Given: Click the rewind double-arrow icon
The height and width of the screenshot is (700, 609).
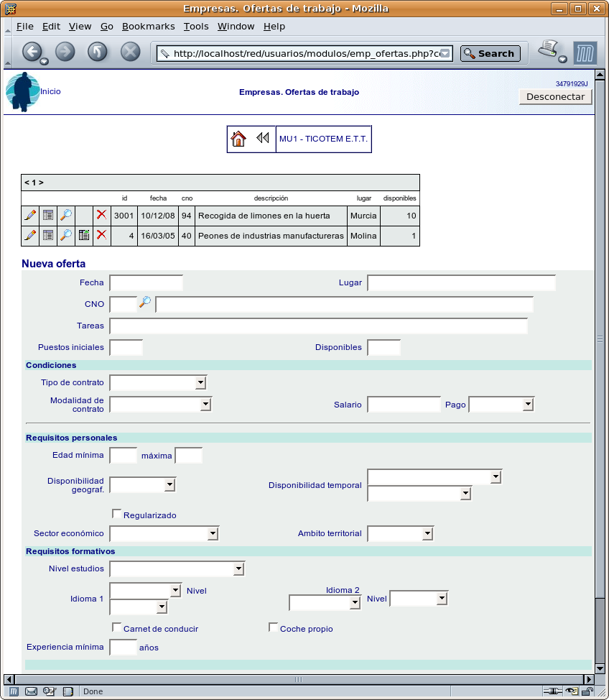Looking at the screenshot, I should point(263,138).
